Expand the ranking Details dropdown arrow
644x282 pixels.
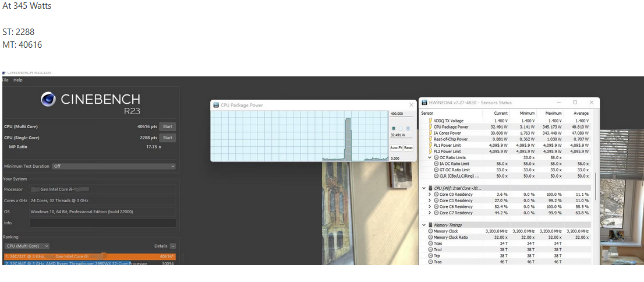172,246
